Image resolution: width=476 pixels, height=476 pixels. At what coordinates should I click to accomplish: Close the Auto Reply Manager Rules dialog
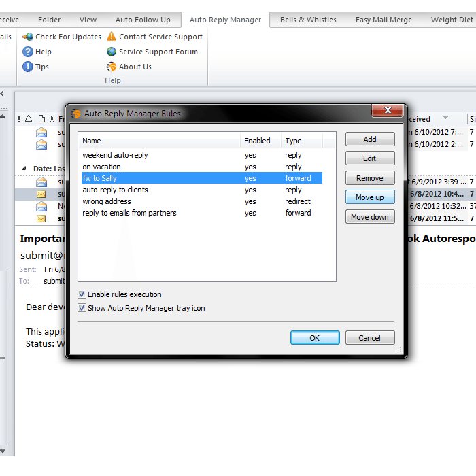tap(388, 110)
